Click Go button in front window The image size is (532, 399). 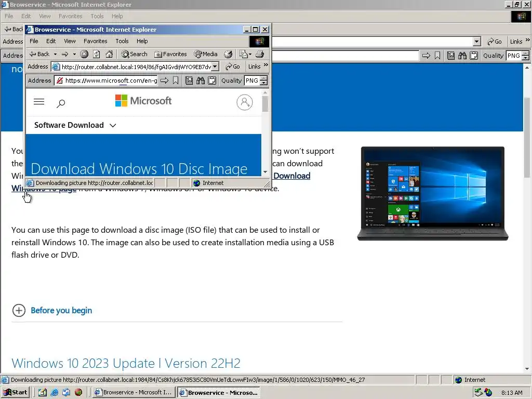click(233, 67)
